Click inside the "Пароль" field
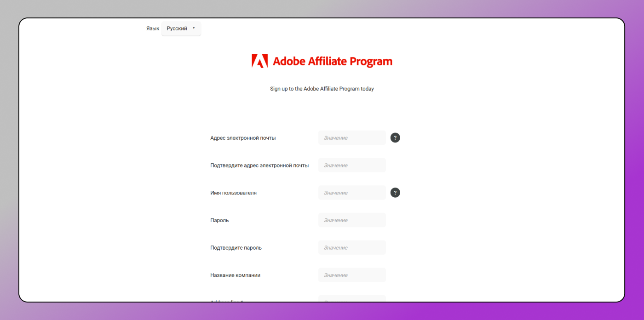Image resolution: width=644 pixels, height=320 pixels. click(x=352, y=220)
